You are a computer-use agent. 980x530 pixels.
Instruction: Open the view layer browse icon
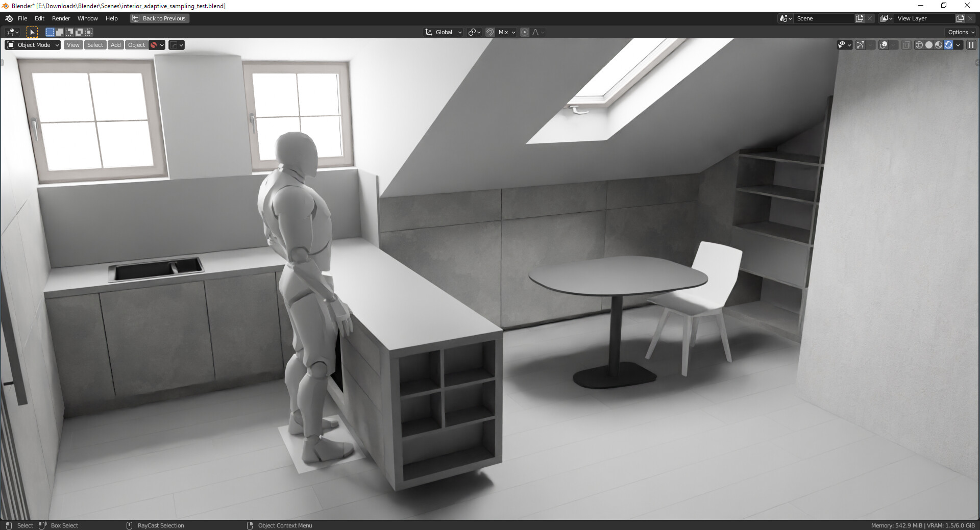[887, 18]
